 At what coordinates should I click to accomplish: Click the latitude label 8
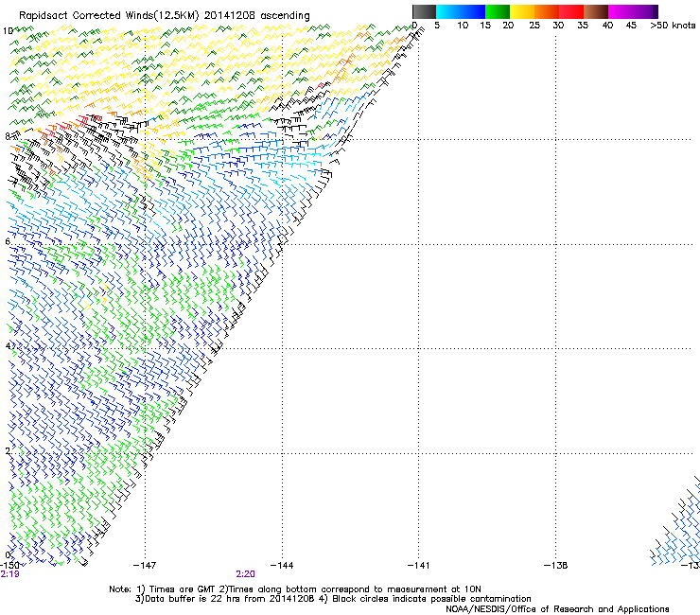8,136
